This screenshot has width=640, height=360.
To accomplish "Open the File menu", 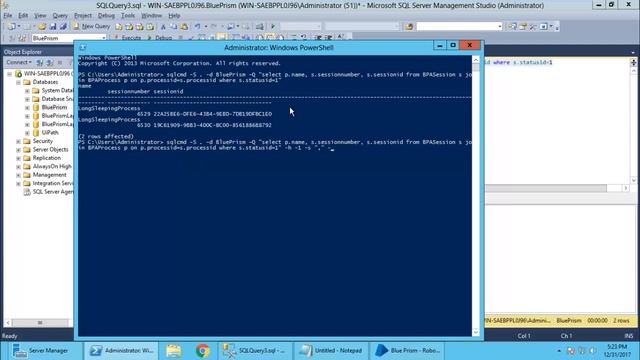I will pos(8,16).
